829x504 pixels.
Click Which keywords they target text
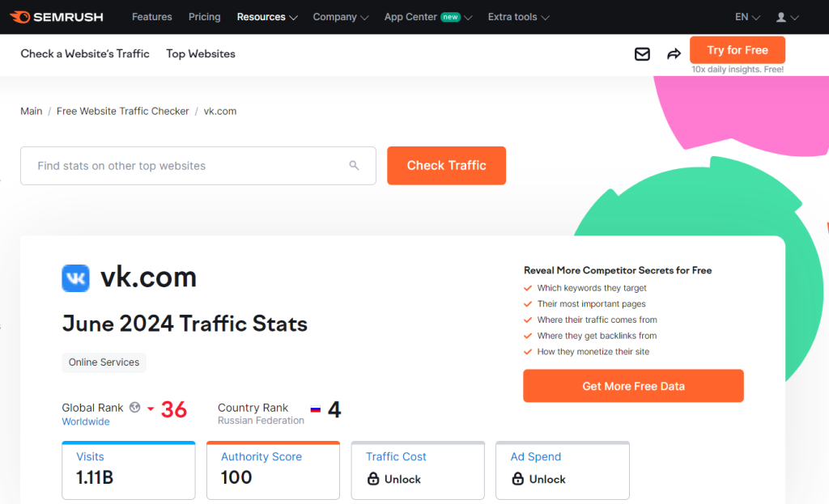[x=592, y=288]
